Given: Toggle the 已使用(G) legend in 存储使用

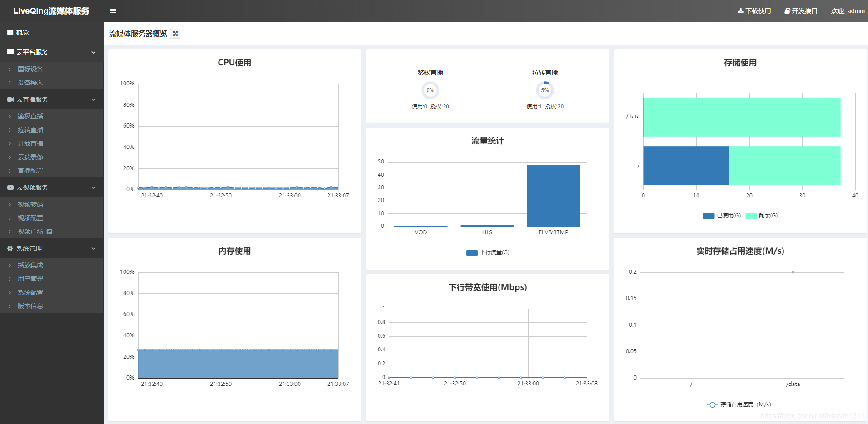Looking at the screenshot, I should click(x=722, y=216).
